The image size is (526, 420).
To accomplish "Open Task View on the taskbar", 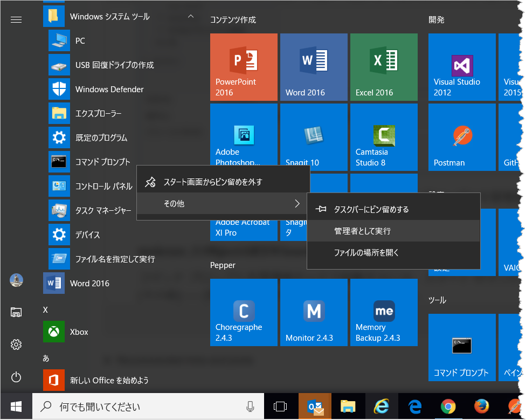I will (280, 407).
